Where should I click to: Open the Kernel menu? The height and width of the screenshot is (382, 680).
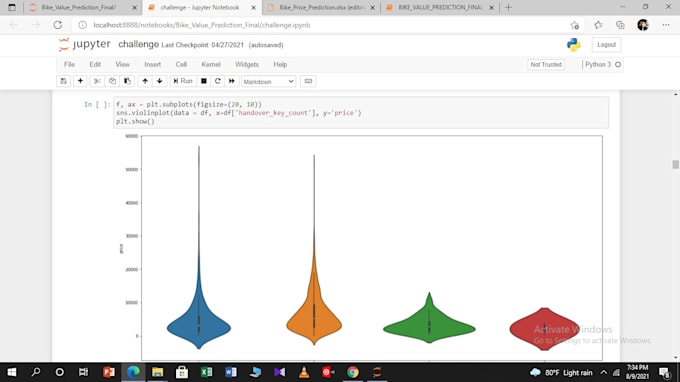[211, 64]
